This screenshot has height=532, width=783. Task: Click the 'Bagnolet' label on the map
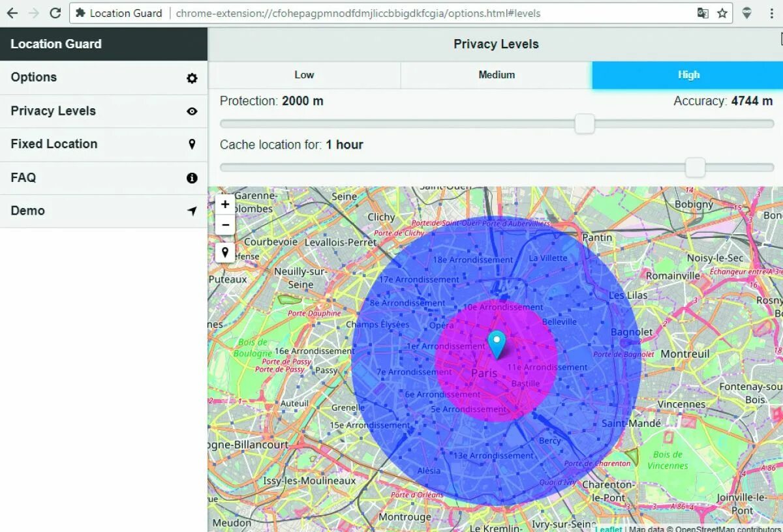coord(632,332)
